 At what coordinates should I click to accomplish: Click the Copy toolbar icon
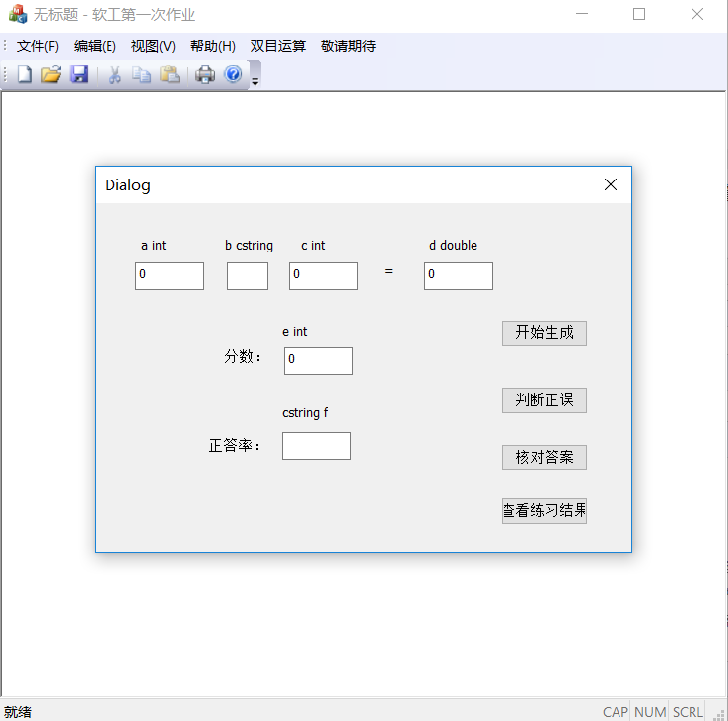[x=141, y=74]
